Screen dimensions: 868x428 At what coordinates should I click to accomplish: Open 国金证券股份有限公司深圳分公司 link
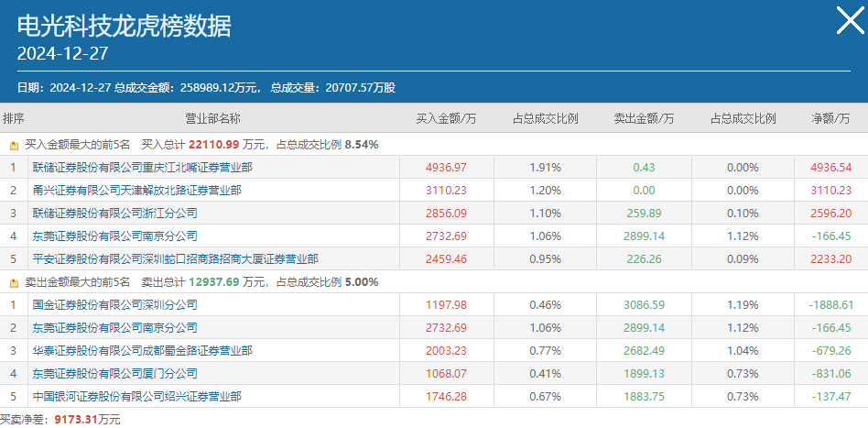115,305
